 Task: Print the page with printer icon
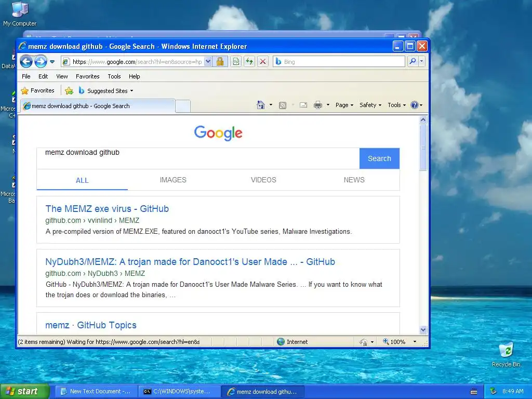[318, 105]
